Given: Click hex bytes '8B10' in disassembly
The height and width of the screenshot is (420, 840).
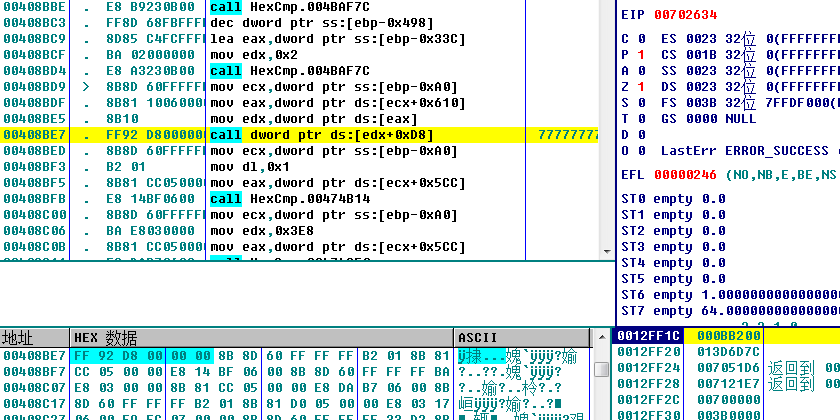Looking at the screenshot, I should 122,119.
